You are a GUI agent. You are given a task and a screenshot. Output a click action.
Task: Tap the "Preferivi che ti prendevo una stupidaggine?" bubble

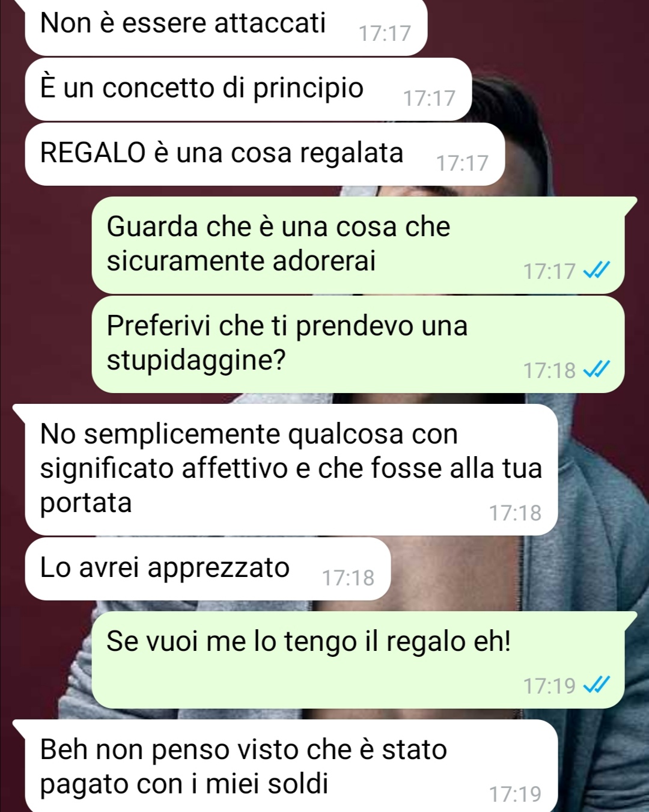coord(358,344)
